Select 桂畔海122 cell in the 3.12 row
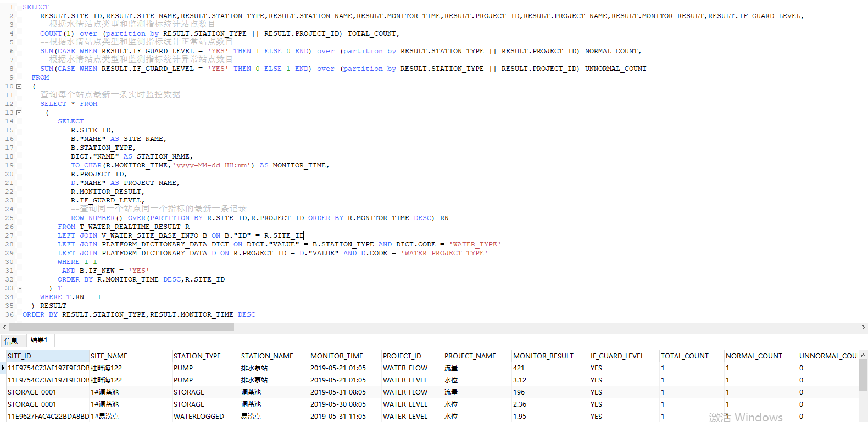 point(131,380)
